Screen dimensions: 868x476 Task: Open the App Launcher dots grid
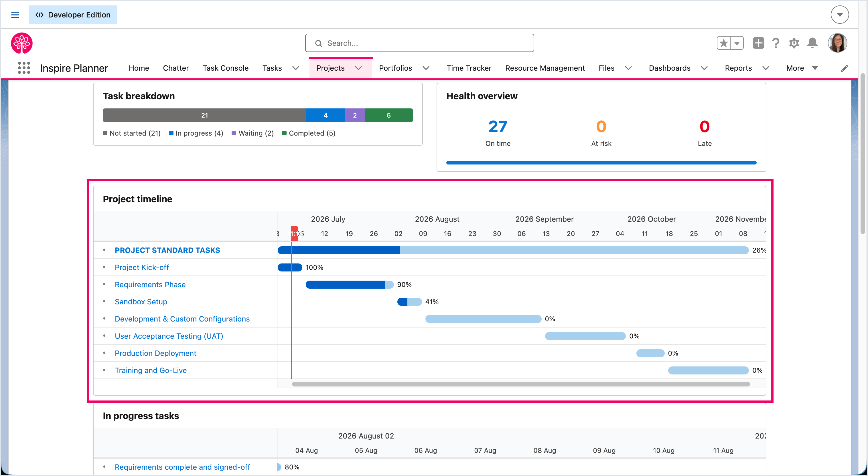point(24,68)
